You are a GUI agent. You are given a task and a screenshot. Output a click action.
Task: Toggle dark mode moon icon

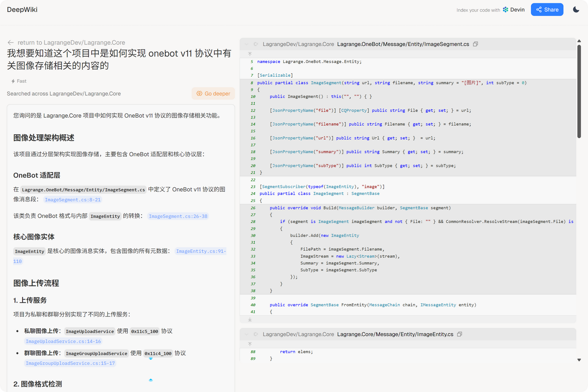[x=576, y=9]
